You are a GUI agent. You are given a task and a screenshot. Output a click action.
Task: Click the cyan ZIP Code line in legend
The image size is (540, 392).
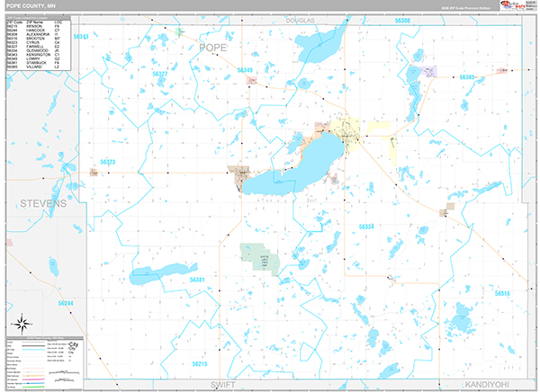tap(33, 349)
